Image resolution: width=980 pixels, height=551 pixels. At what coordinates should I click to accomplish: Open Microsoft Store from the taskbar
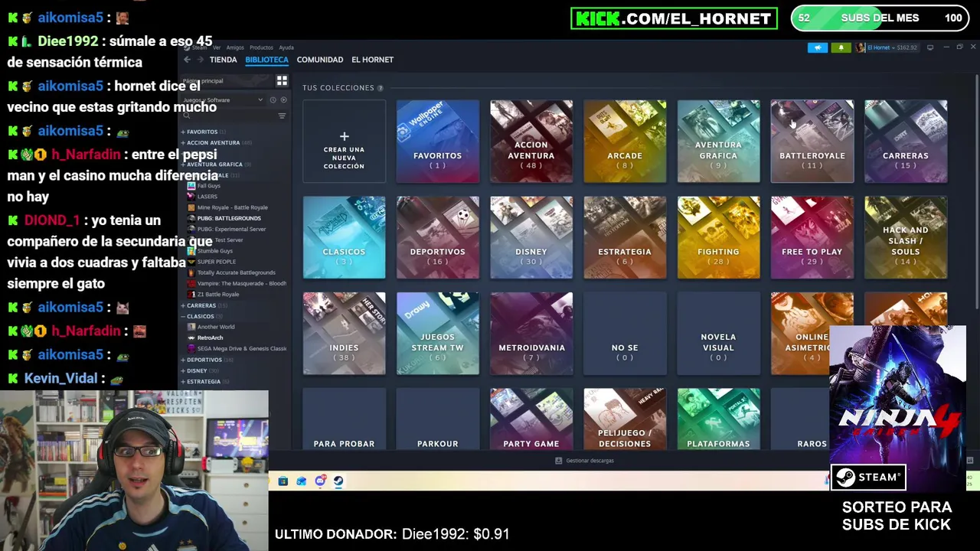pos(283,481)
